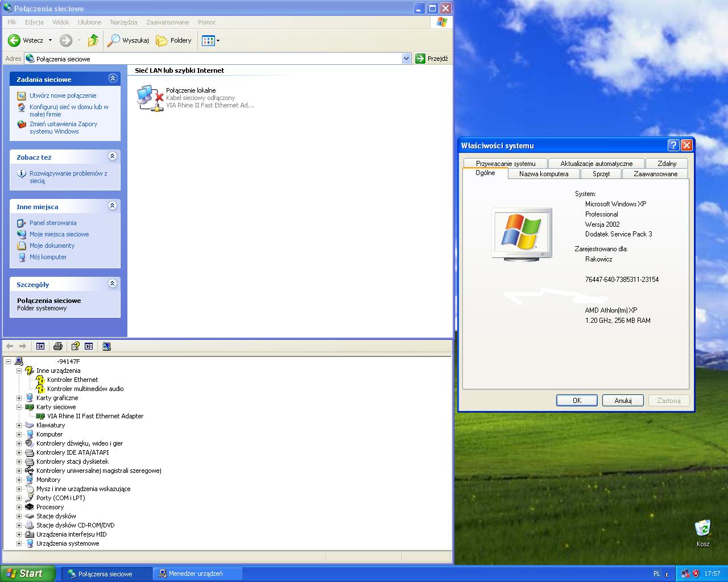Image resolution: width=728 pixels, height=582 pixels.
Task: Expand the Kontrolery IDE ATA/ATAPI node
Action: click(x=19, y=452)
